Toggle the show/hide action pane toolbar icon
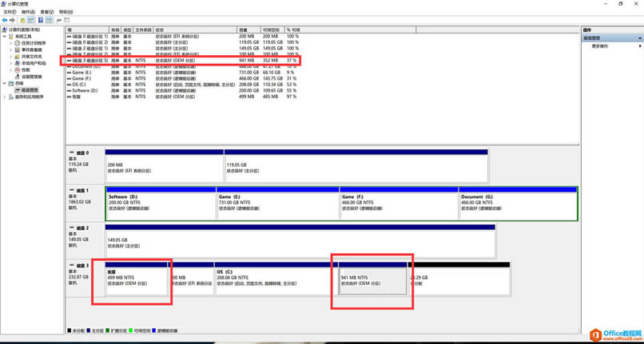 [49, 20]
